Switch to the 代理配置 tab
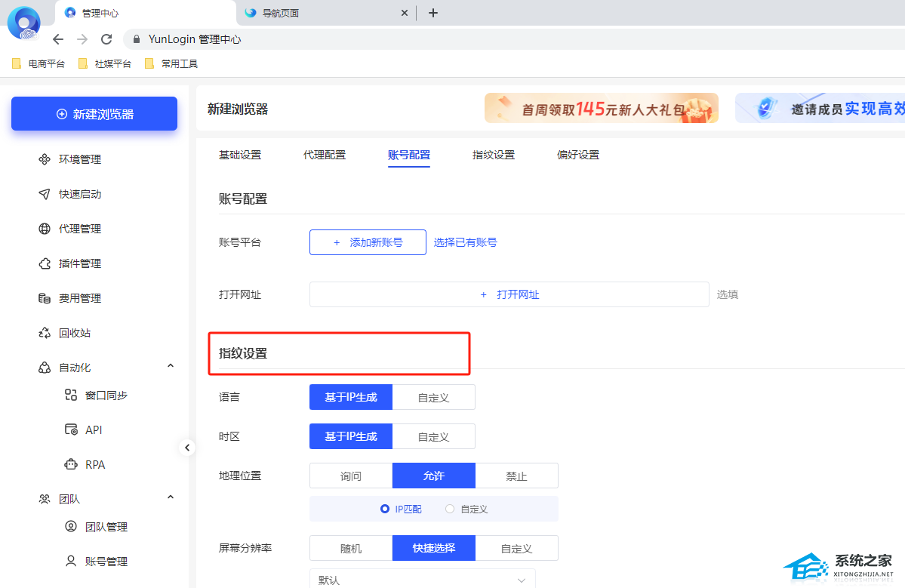 [325, 155]
